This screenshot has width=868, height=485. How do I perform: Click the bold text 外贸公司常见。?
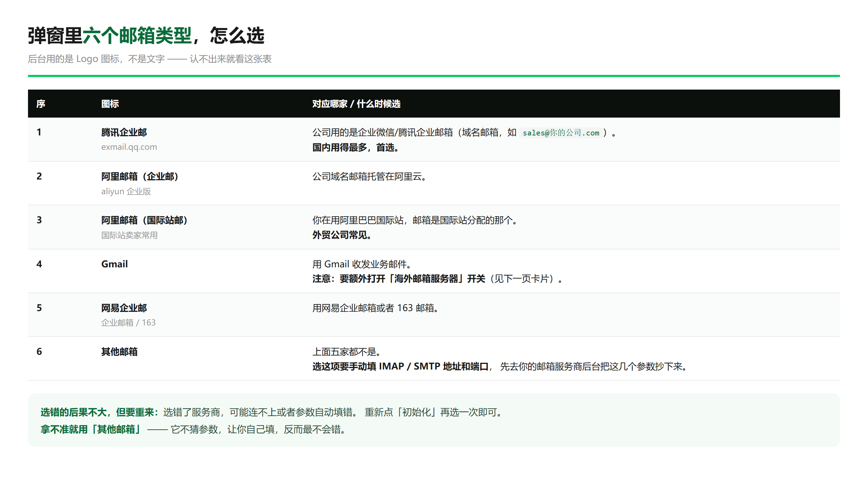coord(342,235)
